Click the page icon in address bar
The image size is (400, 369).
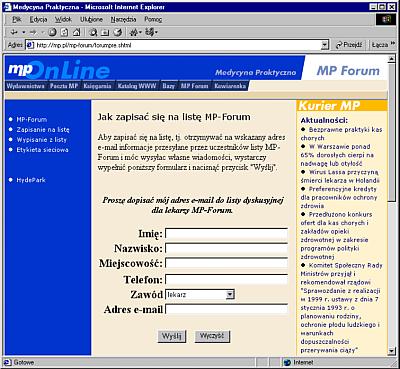pos(30,45)
